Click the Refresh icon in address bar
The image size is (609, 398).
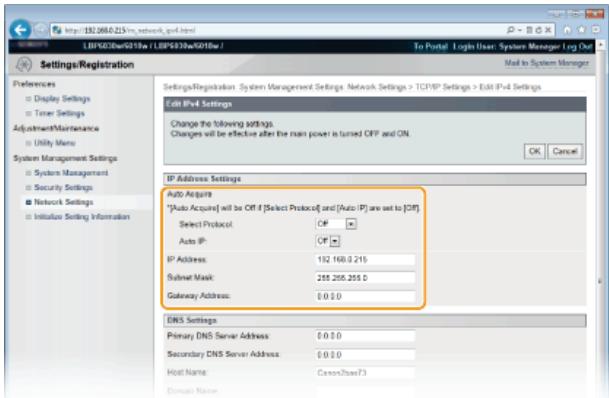[538, 30]
